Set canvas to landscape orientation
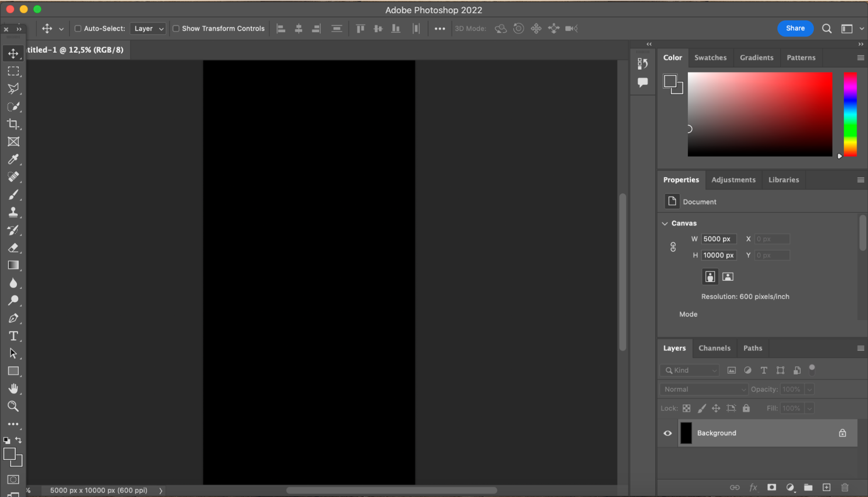 point(728,277)
